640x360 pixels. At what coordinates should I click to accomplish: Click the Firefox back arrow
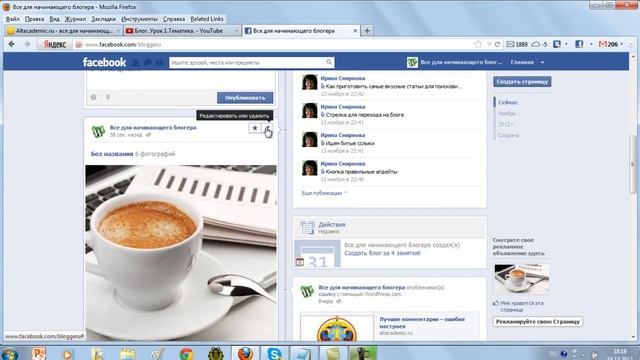point(11,44)
